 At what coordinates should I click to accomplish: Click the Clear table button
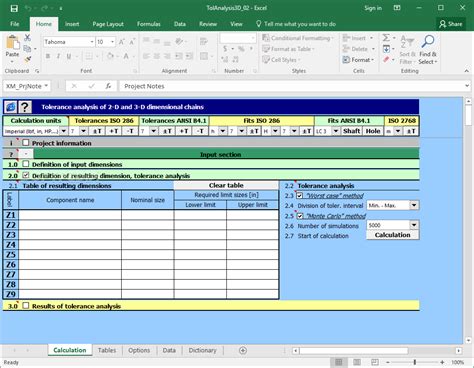(x=226, y=185)
